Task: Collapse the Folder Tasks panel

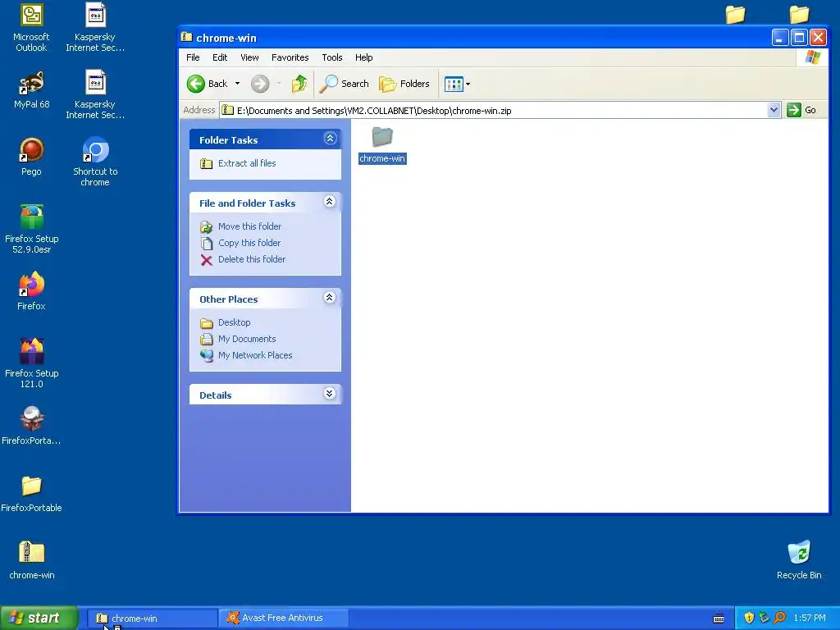Action: tap(330, 139)
